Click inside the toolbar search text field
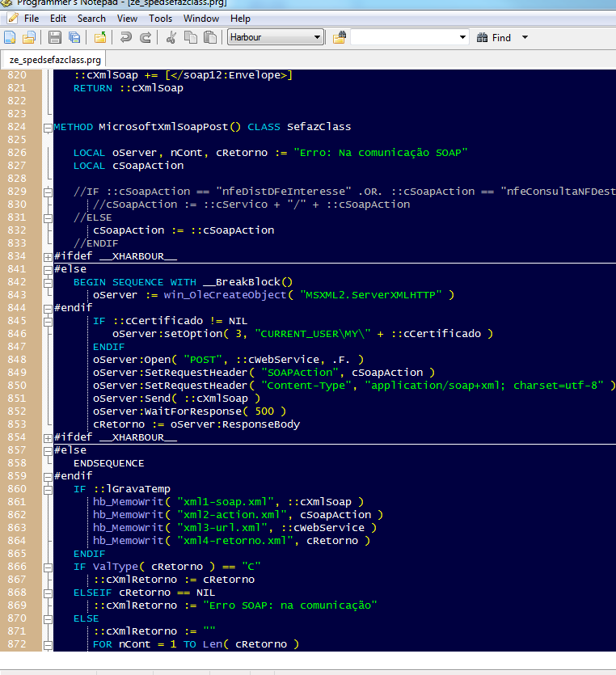This screenshot has height=675, width=616. 403,37
